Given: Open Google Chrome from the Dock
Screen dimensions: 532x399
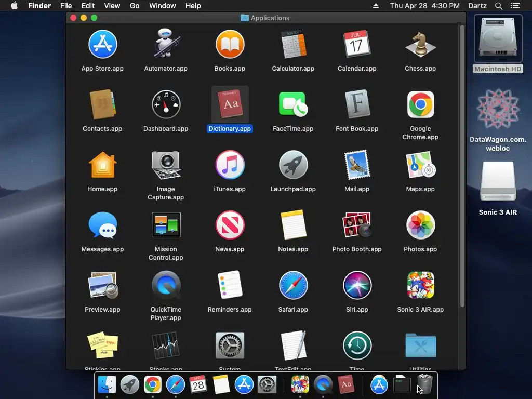Looking at the screenshot, I should click(x=153, y=384).
